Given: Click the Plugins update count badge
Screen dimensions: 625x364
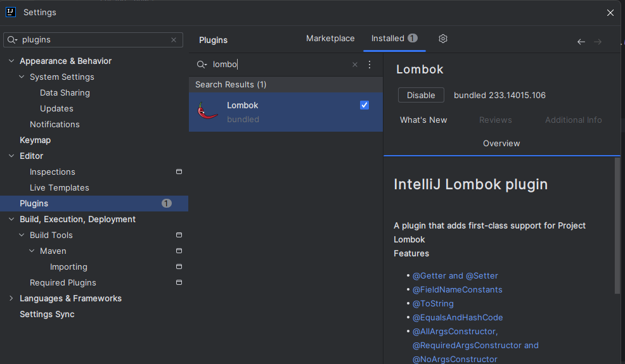Looking at the screenshot, I should (167, 203).
